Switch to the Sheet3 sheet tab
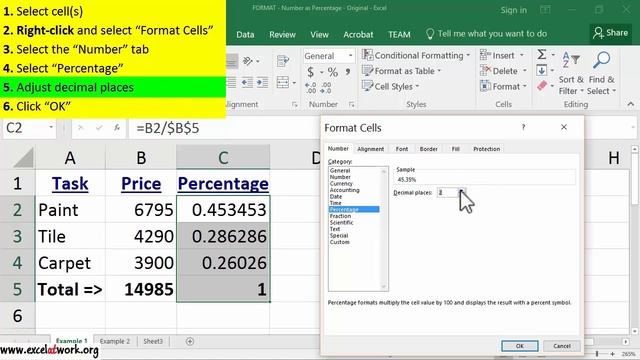Viewport: 640px width, 360px height. click(153, 341)
